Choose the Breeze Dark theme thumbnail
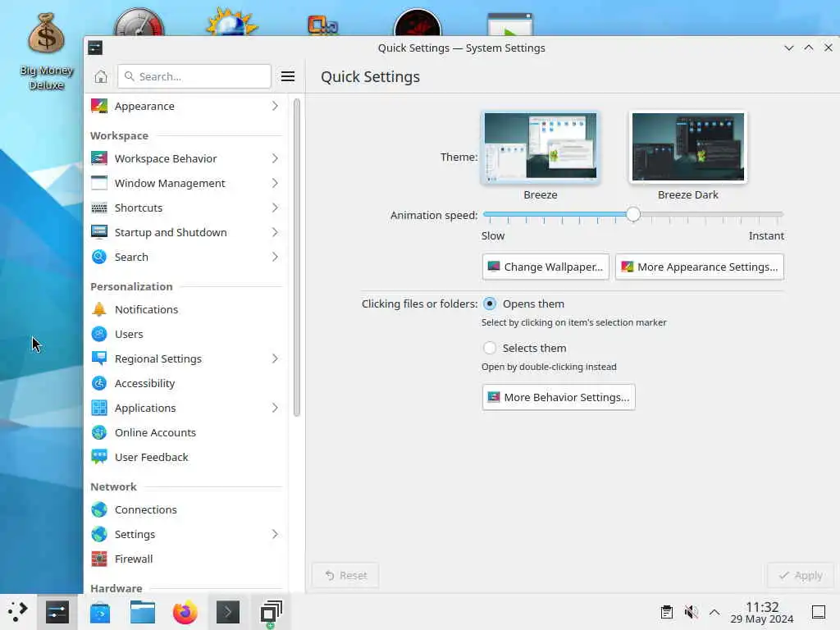 [x=688, y=147]
